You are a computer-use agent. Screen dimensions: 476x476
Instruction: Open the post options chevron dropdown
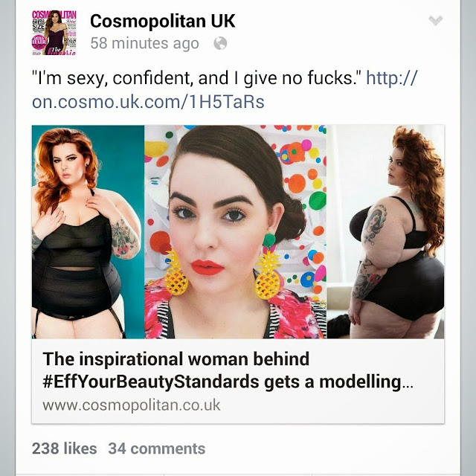click(x=435, y=21)
